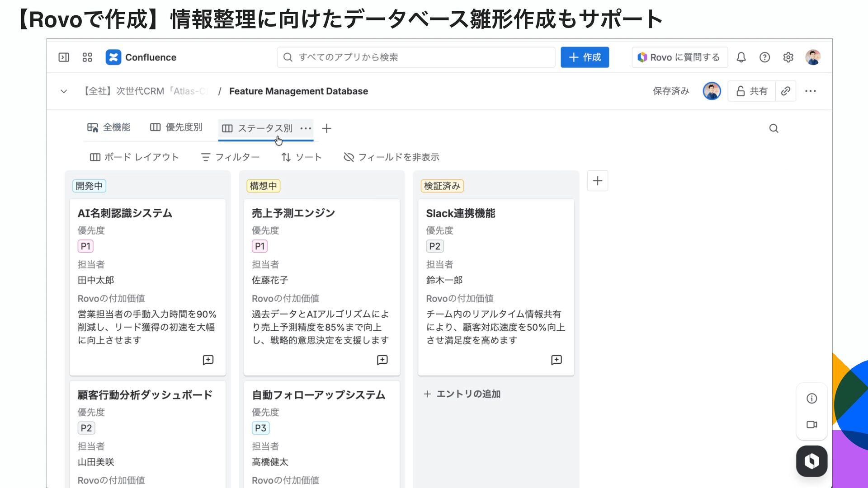Open the help question mark icon
868x488 pixels.
[764, 57]
